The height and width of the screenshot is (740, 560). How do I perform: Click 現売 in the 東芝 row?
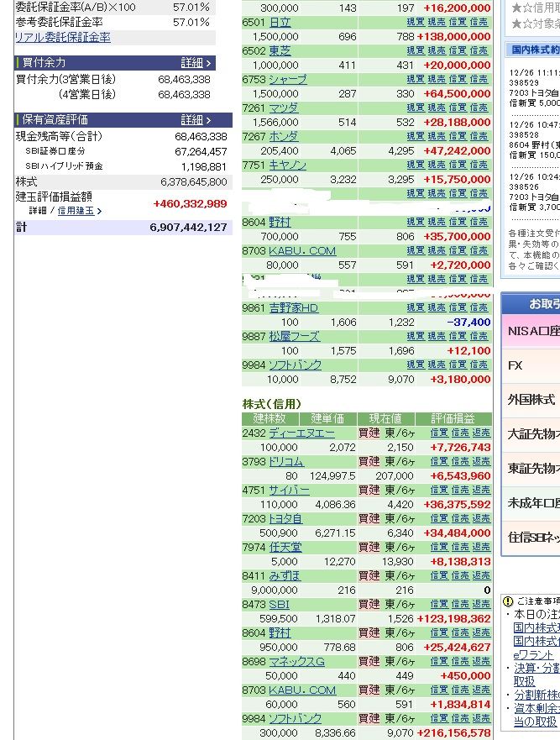click(x=437, y=50)
